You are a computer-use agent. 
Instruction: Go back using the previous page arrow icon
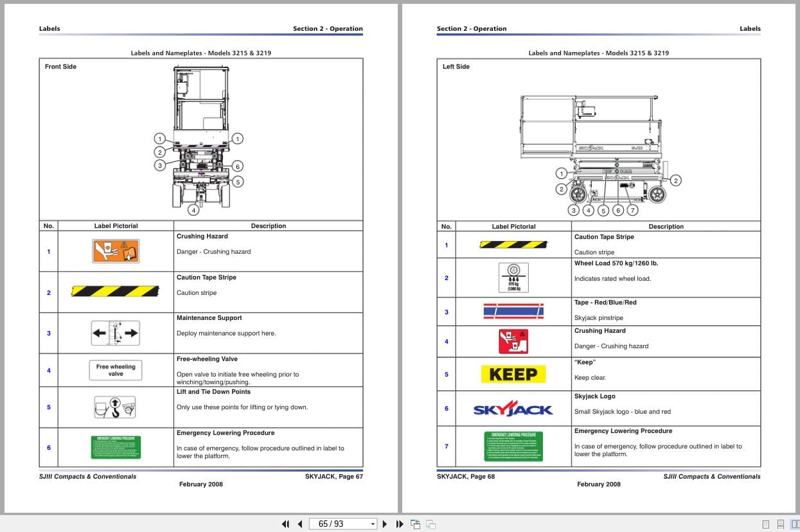pos(300,524)
